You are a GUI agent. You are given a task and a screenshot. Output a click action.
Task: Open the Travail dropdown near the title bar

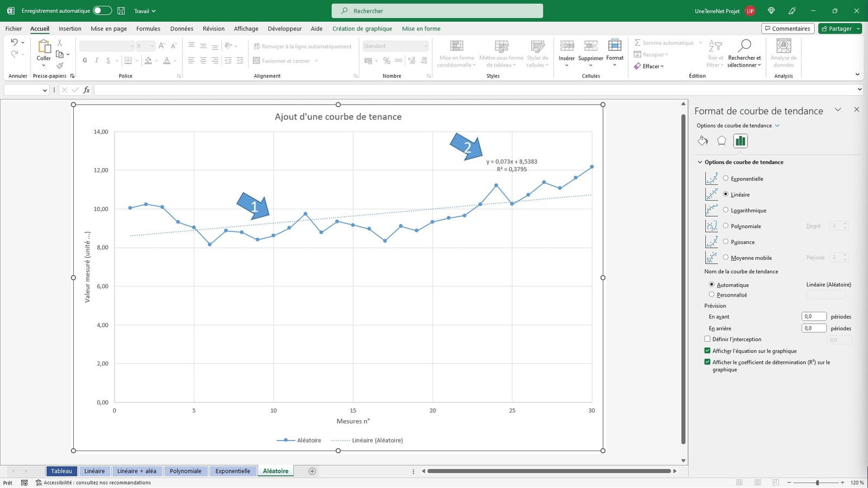point(144,10)
